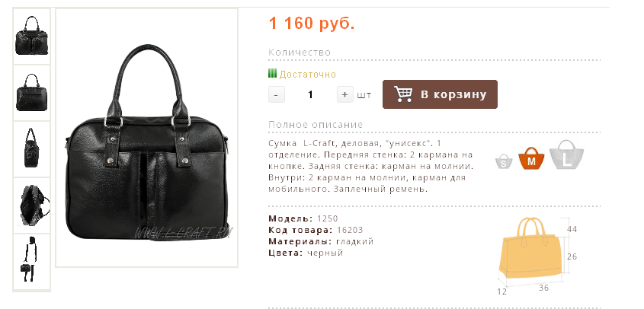Decrease quantity with the minus button
Image resolution: width=644 pixels, height=309 pixels.
277,95
